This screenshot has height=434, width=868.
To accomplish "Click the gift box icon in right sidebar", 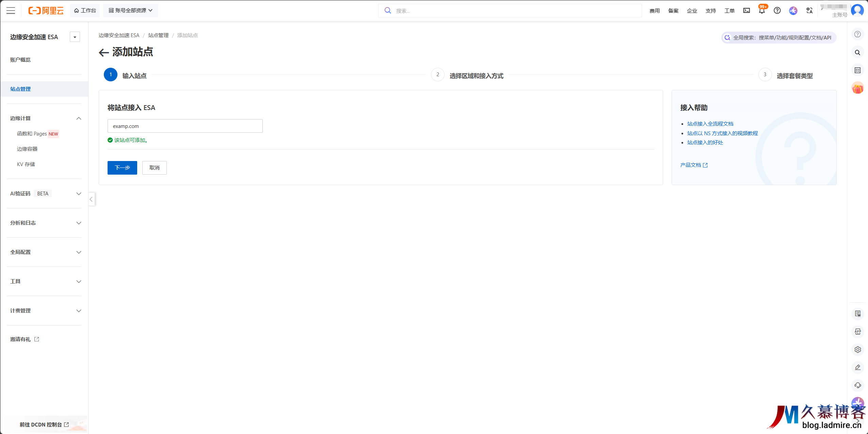I will tap(857, 88).
